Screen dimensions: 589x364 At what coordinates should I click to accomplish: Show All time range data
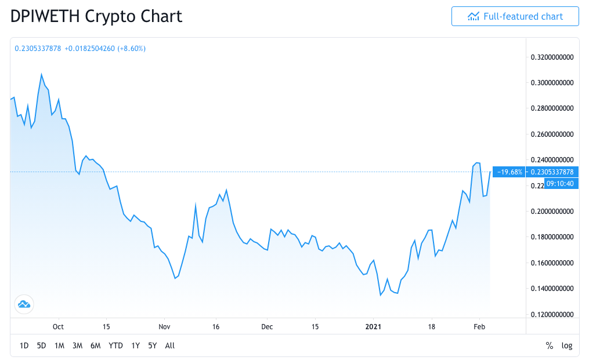point(170,345)
